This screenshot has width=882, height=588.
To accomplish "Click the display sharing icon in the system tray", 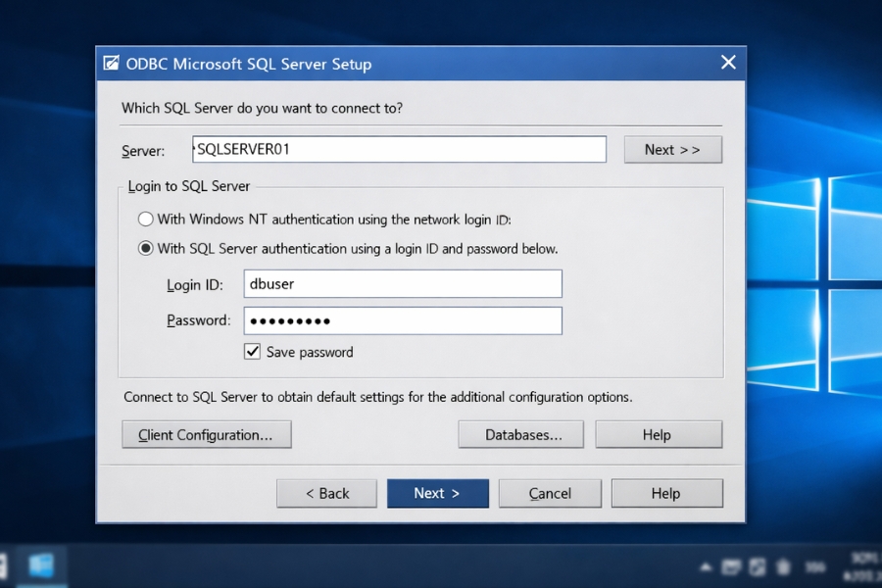I will pyautogui.click(x=758, y=566).
